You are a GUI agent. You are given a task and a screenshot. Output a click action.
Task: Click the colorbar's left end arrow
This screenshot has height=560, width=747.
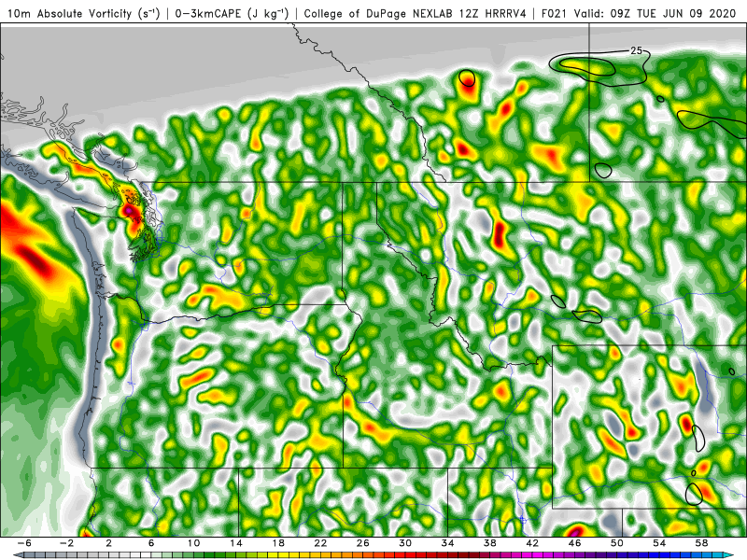[x=17, y=555]
